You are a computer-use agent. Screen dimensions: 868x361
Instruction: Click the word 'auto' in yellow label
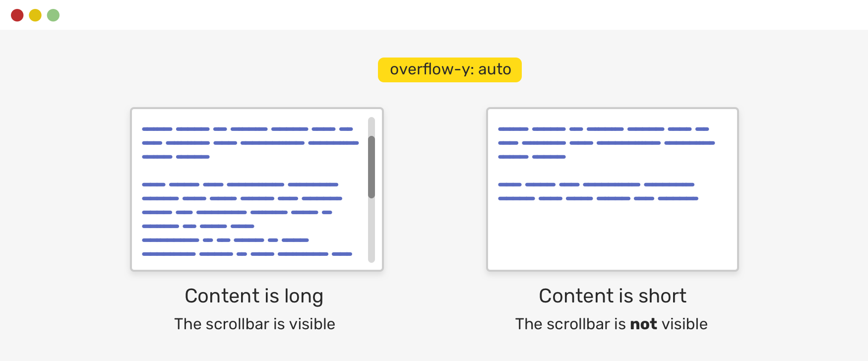point(495,69)
